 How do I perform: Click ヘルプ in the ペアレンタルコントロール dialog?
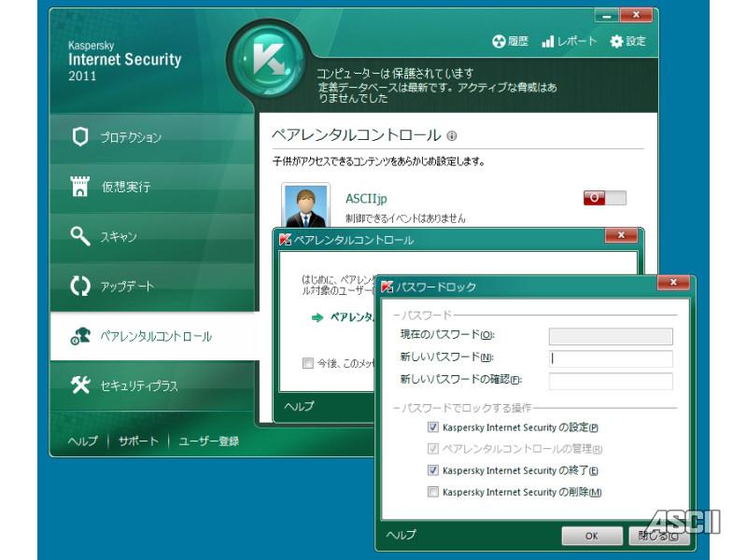pyautogui.click(x=299, y=406)
